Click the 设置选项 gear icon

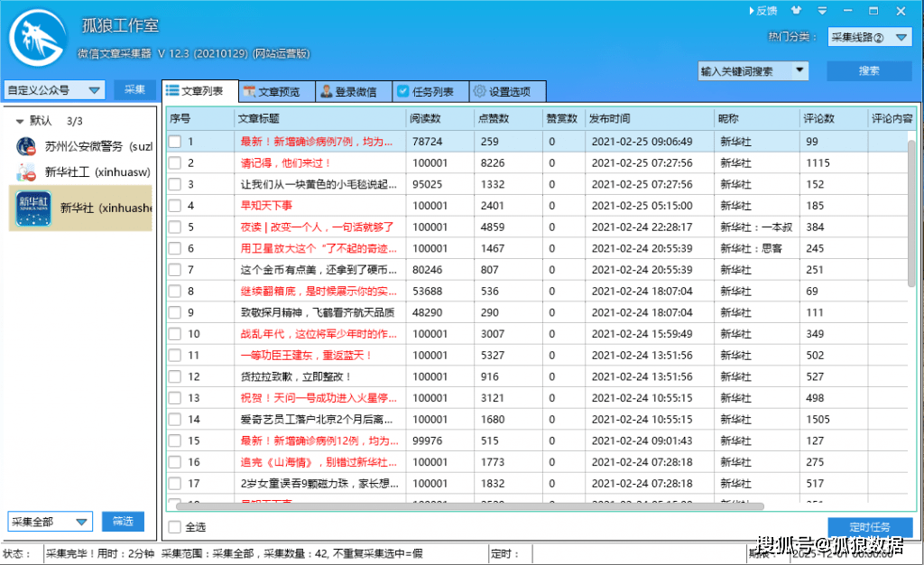480,91
